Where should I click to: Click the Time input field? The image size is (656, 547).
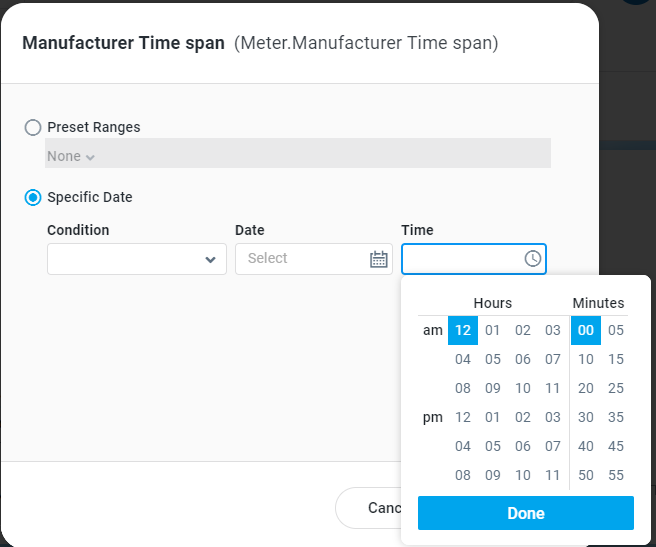click(x=462, y=259)
